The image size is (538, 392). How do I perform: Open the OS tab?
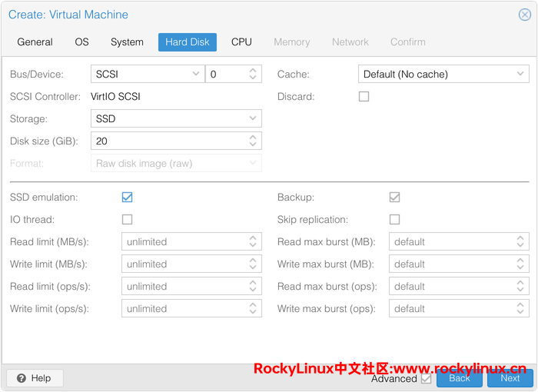pyautogui.click(x=81, y=42)
